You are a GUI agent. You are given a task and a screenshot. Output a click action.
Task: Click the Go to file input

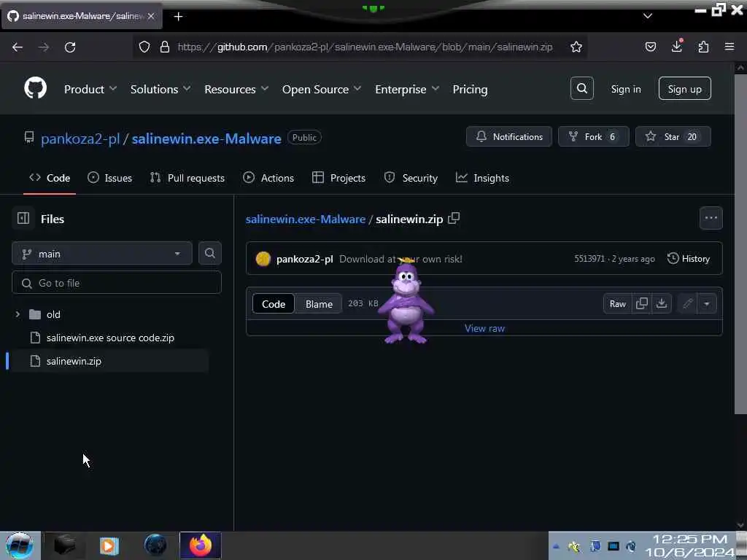click(117, 283)
